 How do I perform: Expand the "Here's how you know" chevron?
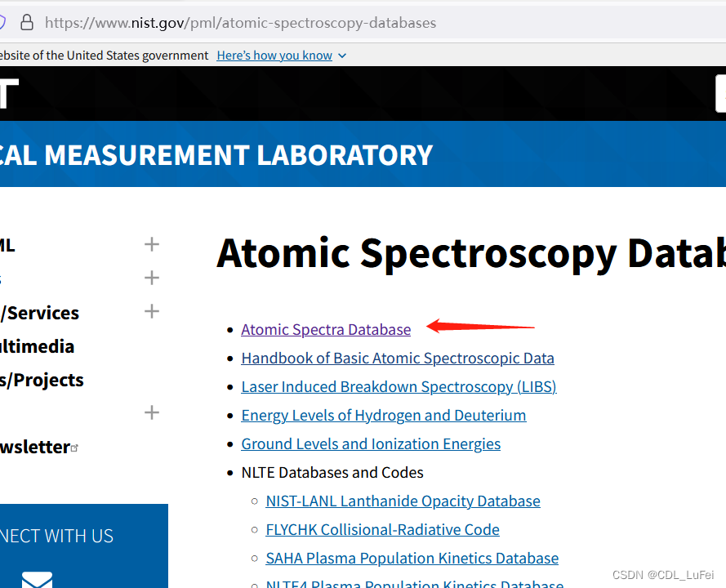[x=342, y=56]
